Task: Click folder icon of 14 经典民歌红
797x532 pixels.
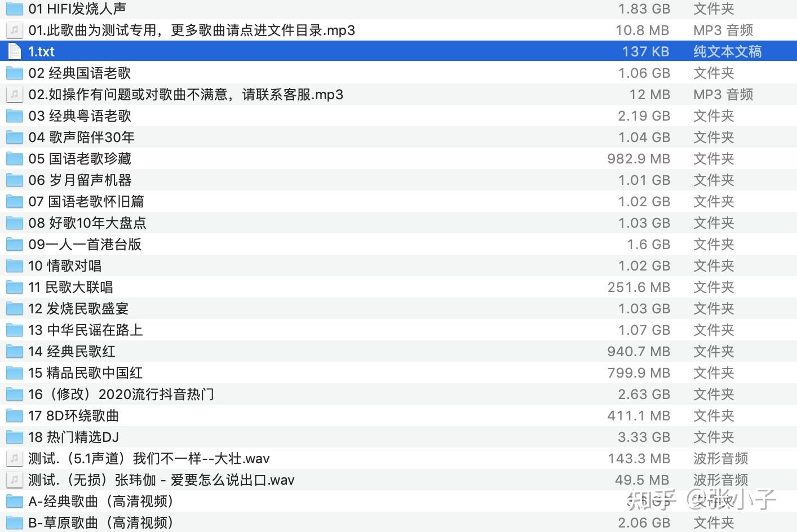Action: tap(14, 352)
